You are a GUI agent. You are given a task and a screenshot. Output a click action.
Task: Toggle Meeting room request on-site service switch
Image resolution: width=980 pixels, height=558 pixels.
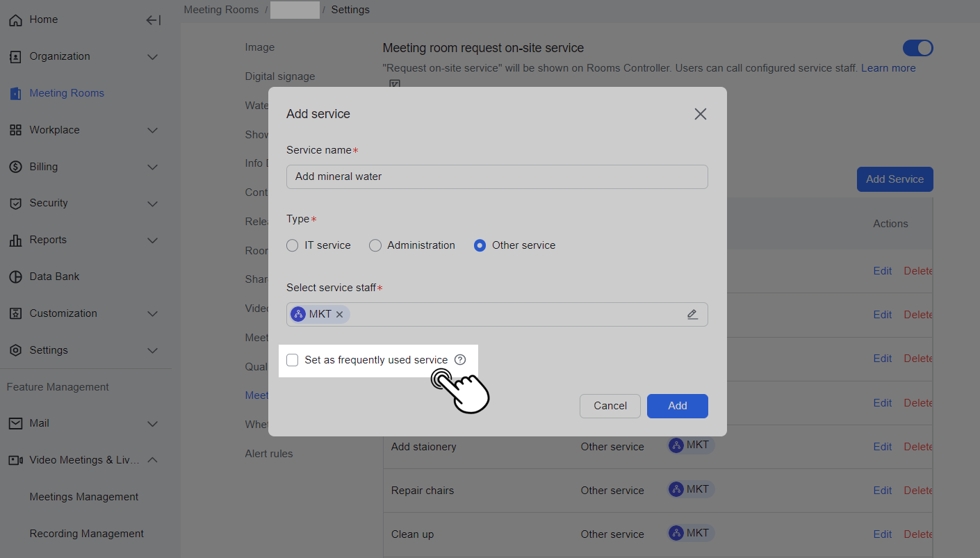(917, 48)
